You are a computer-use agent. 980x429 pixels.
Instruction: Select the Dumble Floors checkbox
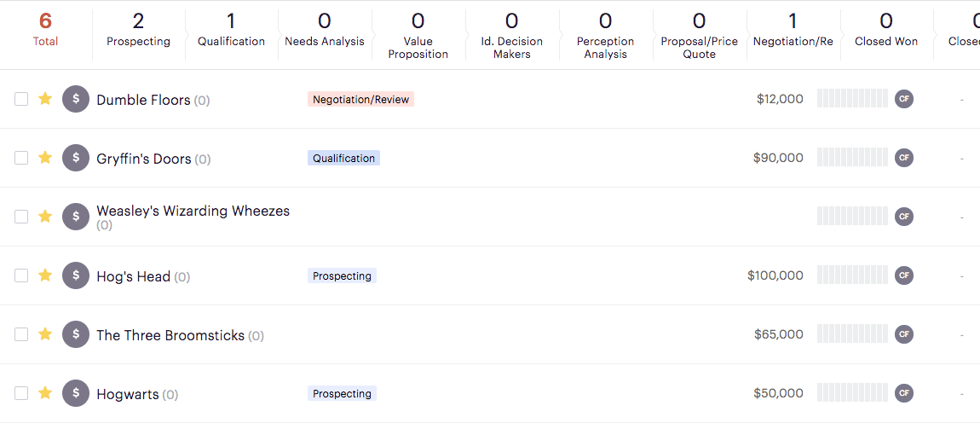(x=21, y=99)
